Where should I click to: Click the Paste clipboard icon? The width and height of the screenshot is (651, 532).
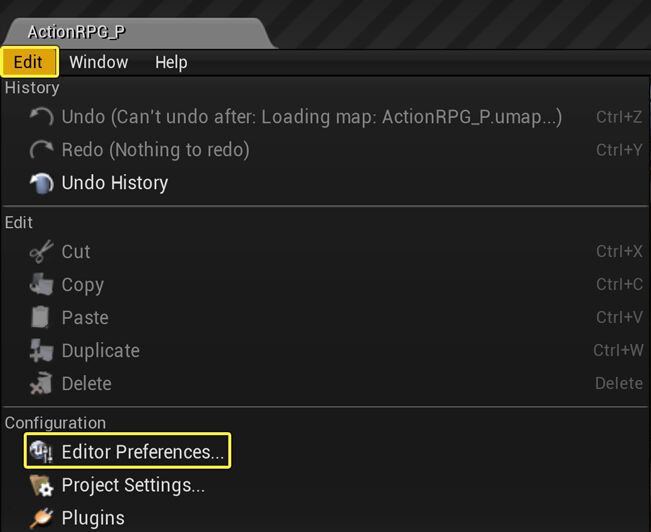click(x=41, y=318)
